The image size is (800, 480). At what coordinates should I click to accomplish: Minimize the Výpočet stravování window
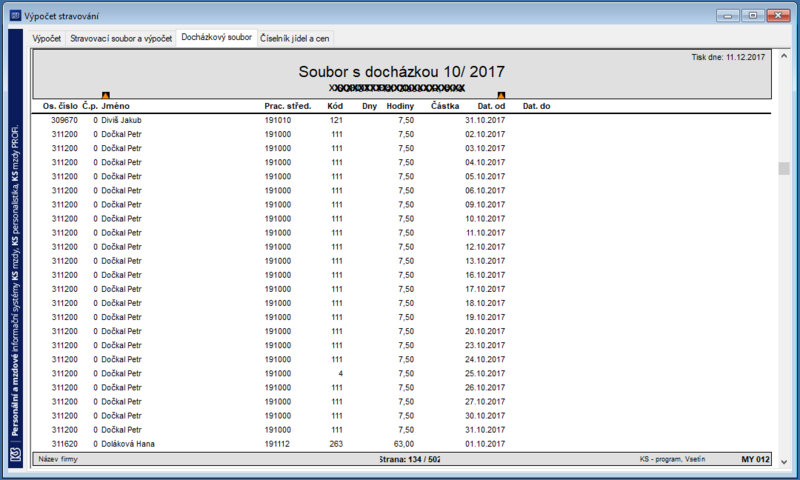pos(728,16)
